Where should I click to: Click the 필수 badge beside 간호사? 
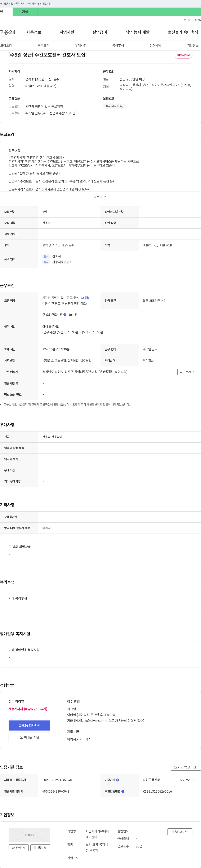(46, 257)
